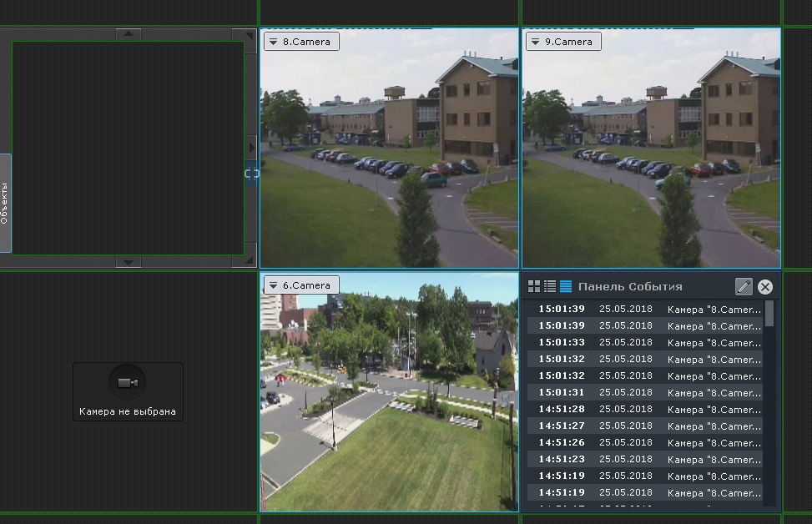Viewport: 812px width, 524px height.
Task: Click the link brackets icon between cells
Action: [x=252, y=174]
